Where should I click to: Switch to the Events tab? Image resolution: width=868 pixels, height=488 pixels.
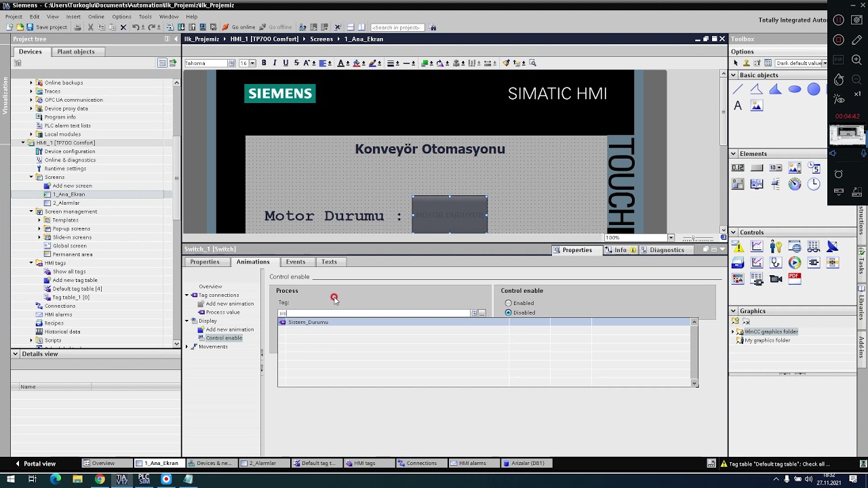296,262
